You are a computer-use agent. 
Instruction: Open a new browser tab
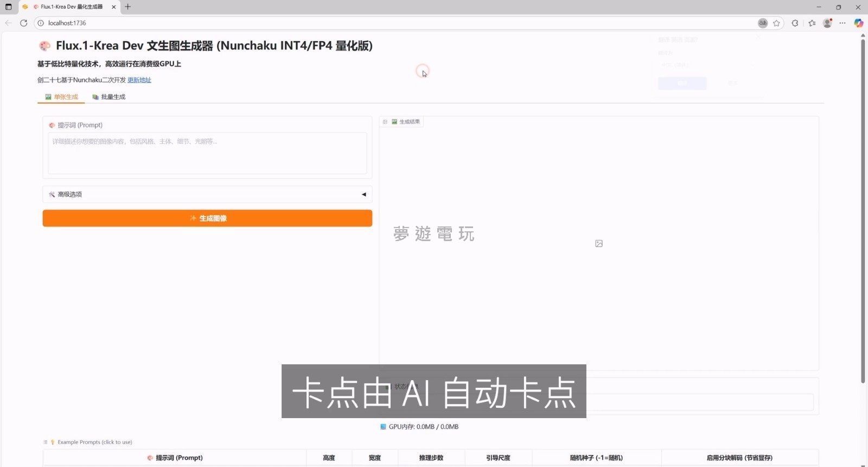(x=128, y=7)
